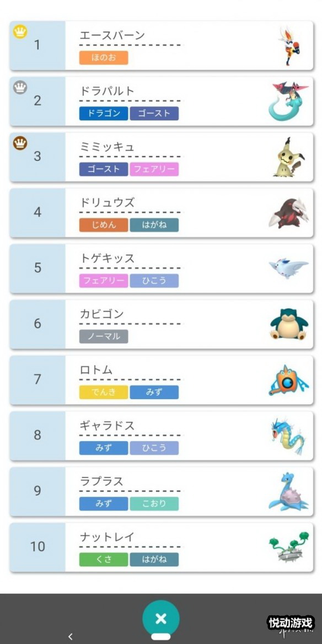This screenshot has width=322, height=644.
Task: Select the こおり type tag on ラプラス
Action: tap(154, 504)
